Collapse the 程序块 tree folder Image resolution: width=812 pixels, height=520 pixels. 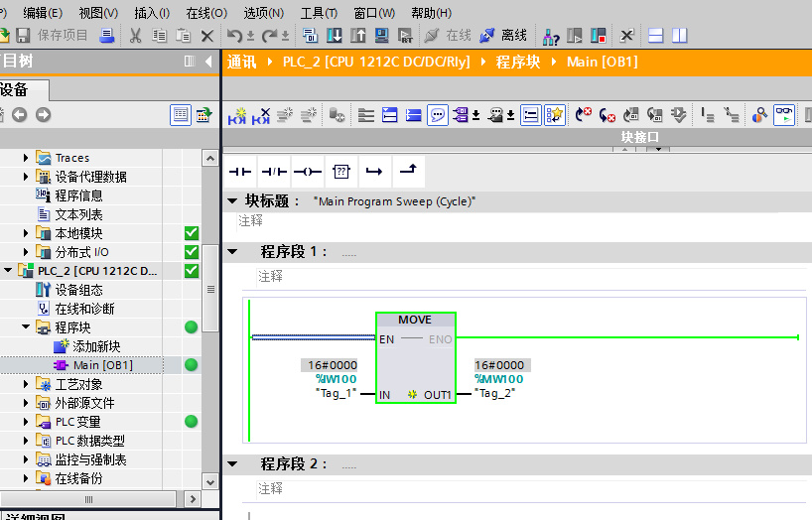[x=27, y=327]
